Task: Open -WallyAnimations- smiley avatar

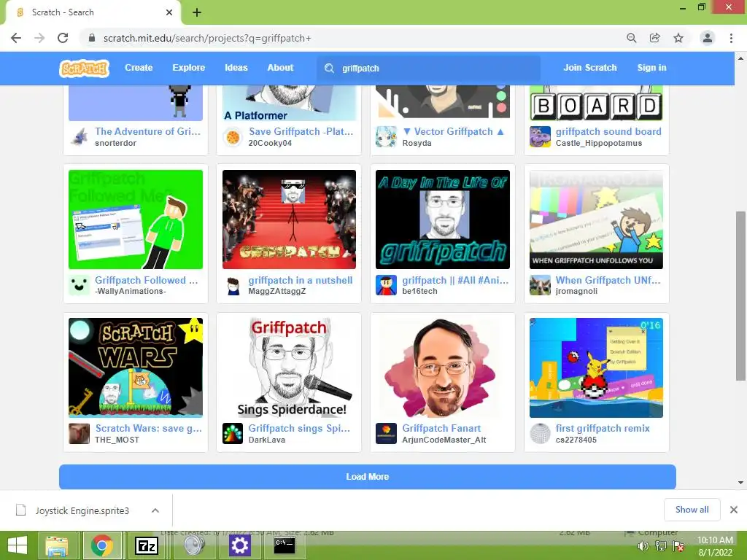Action: tap(79, 285)
